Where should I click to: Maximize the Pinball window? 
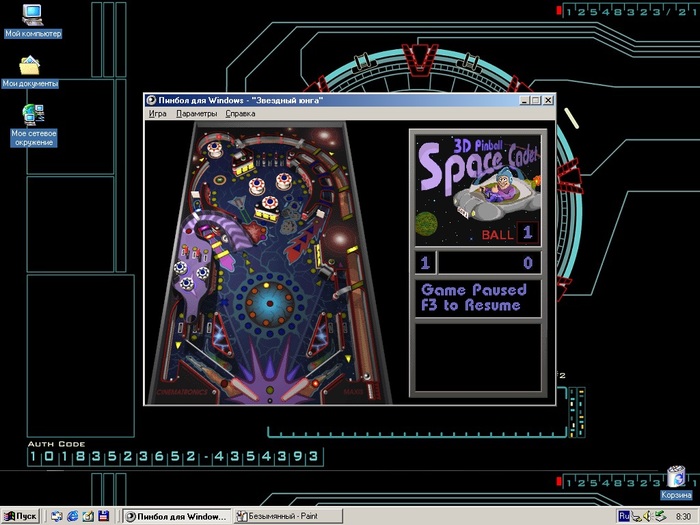535,100
